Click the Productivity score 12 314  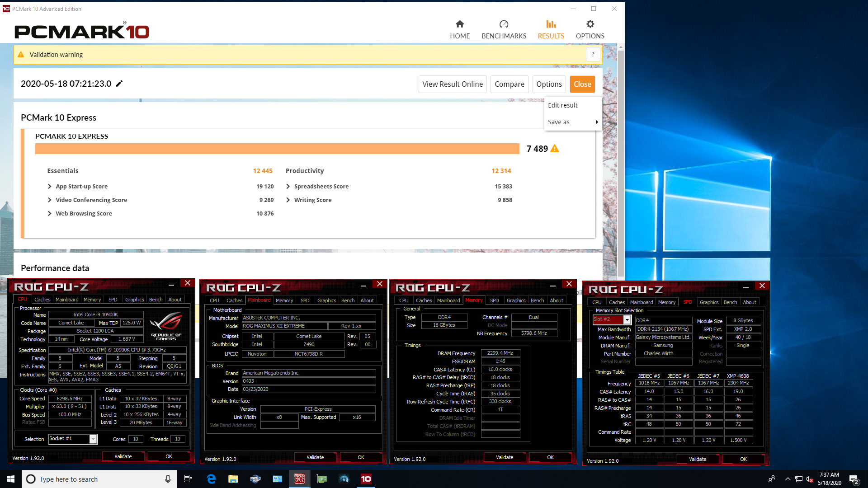[x=501, y=171]
